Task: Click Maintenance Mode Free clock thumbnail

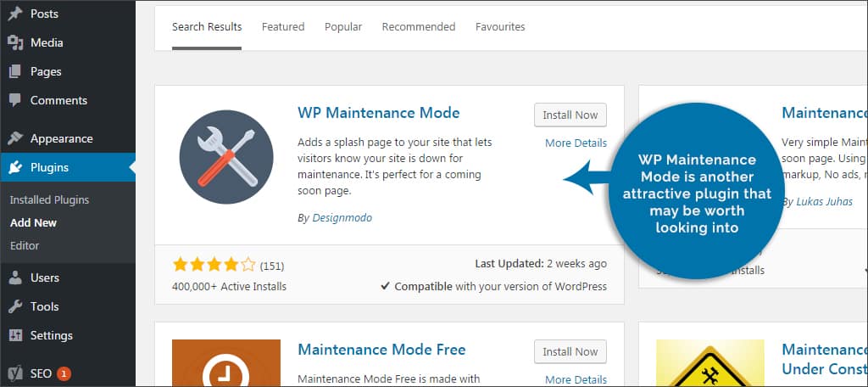Action: coord(225,363)
